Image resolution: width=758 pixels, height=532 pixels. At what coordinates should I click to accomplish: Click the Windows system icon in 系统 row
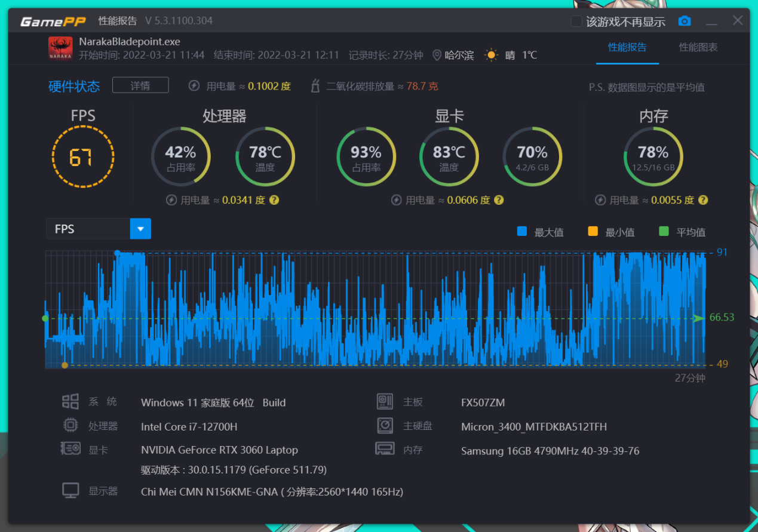(70, 402)
